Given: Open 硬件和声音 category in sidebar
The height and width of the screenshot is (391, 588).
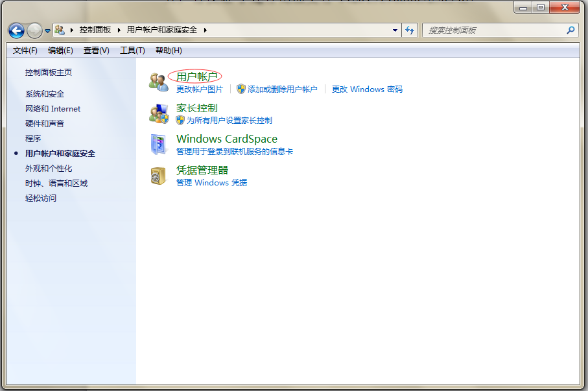Looking at the screenshot, I should [45, 123].
